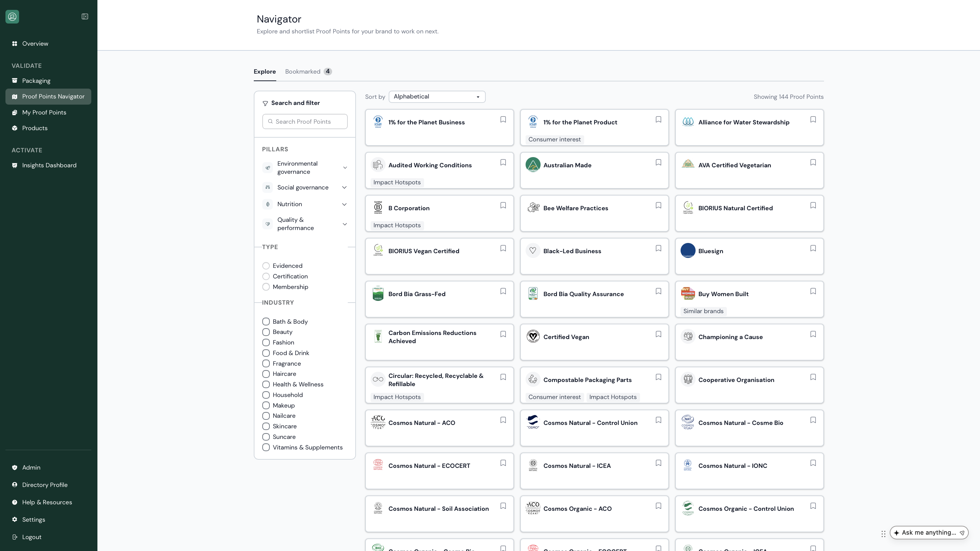Bookmark the Bord Bia Quality Assurance card
Image resolution: width=980 pixels, height=551 pixels.
[658, 291]
